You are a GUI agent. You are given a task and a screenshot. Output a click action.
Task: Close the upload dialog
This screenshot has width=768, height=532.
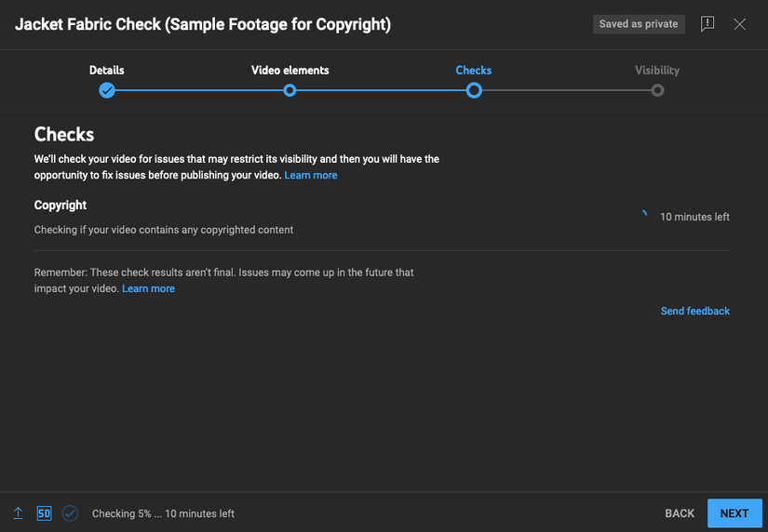pyautogui.click(x=739, y=24)
